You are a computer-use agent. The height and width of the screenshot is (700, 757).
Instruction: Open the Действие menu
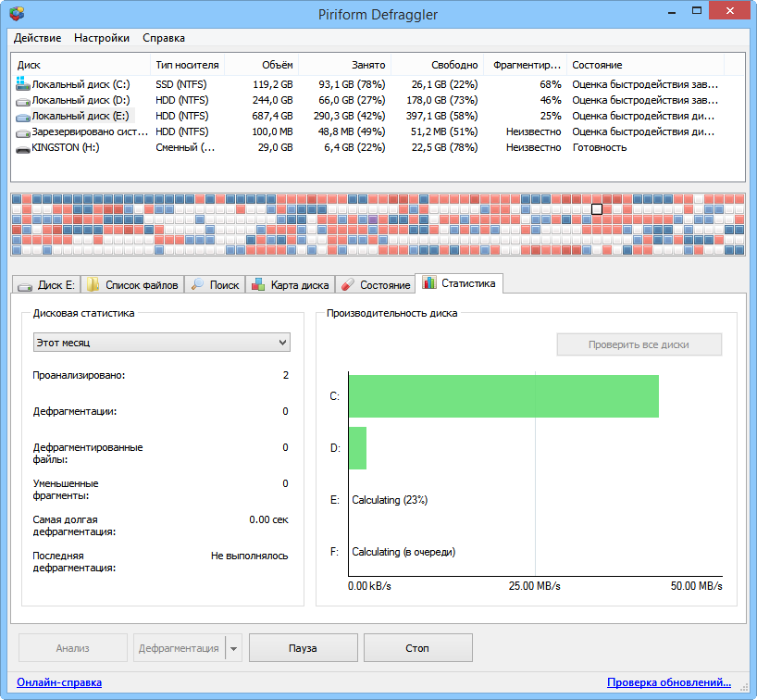pyautogui.click(x=37, y=38)
